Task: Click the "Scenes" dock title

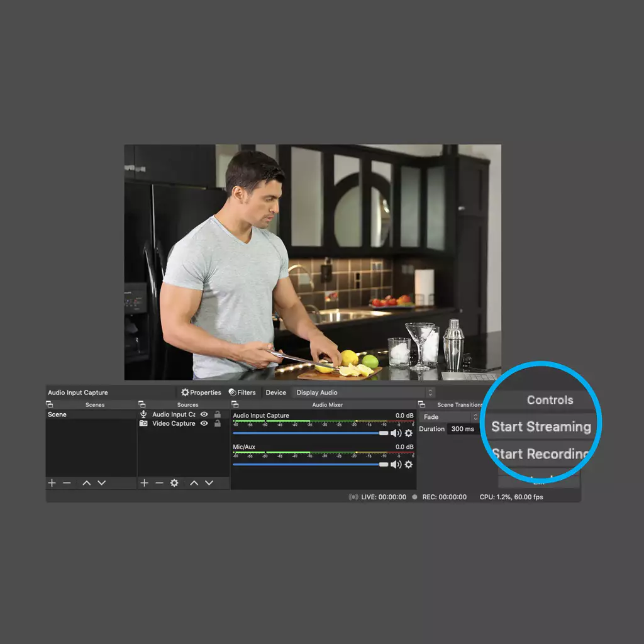Action: pos(95,404)
